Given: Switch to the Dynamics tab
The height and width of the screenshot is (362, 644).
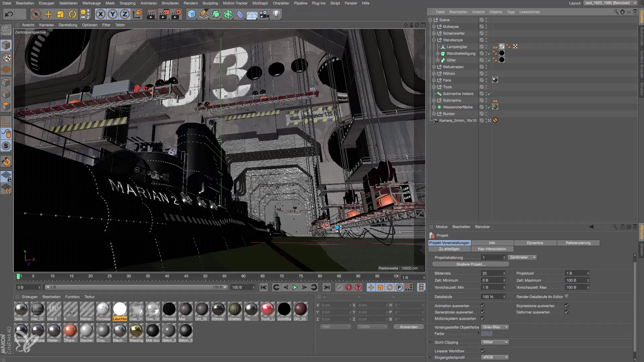Looking at the screenshot, I should point(535,243).
